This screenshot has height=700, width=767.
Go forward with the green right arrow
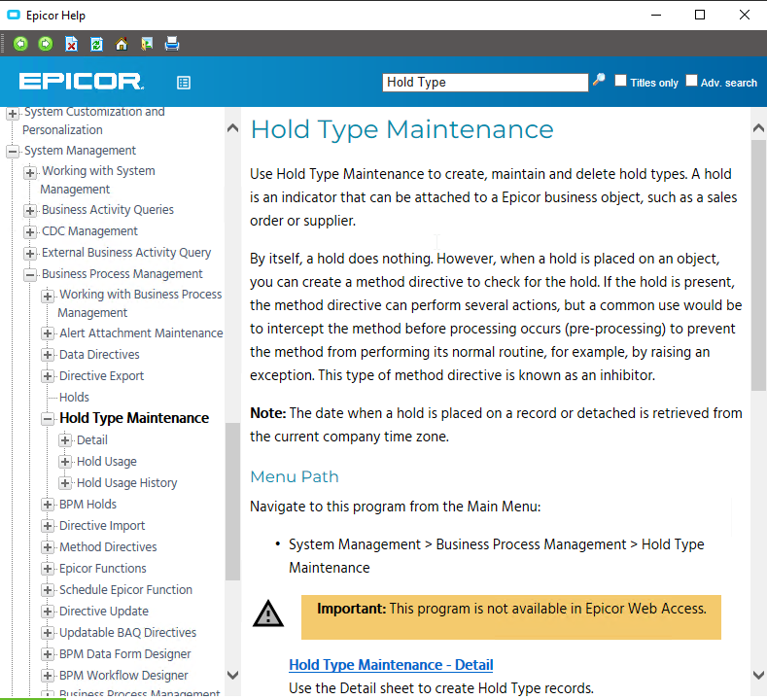coord(46,44)
